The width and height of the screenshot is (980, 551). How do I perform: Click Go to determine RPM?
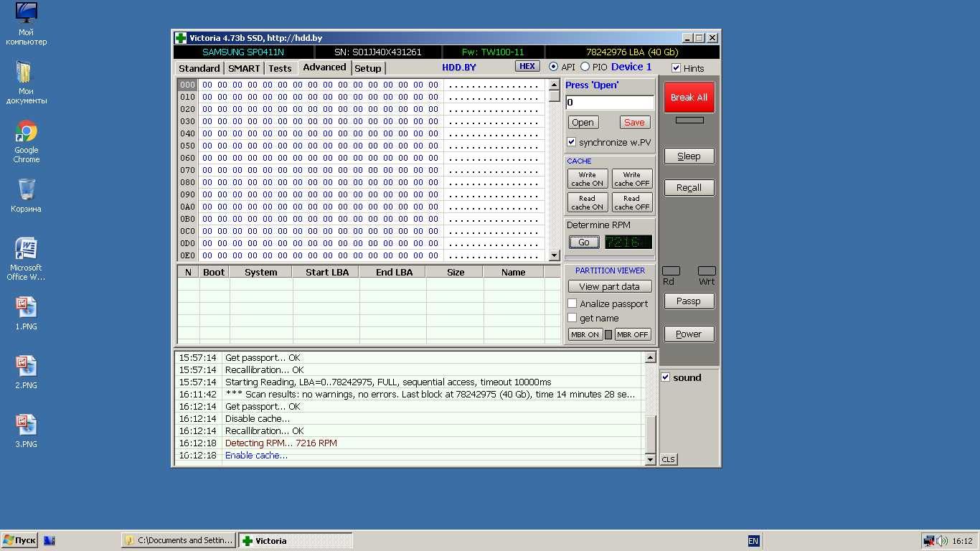coord(584,242)
